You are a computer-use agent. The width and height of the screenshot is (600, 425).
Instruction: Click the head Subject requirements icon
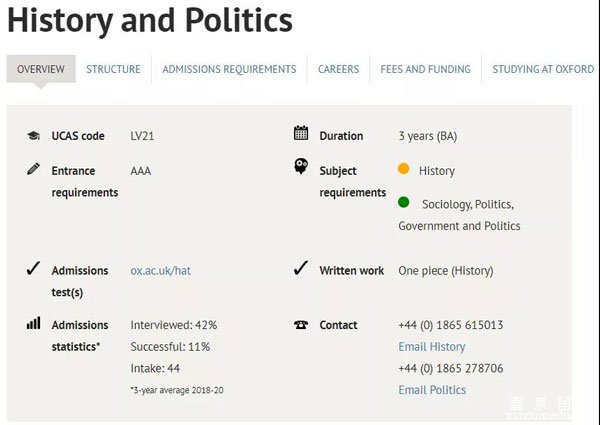(301, 166)
